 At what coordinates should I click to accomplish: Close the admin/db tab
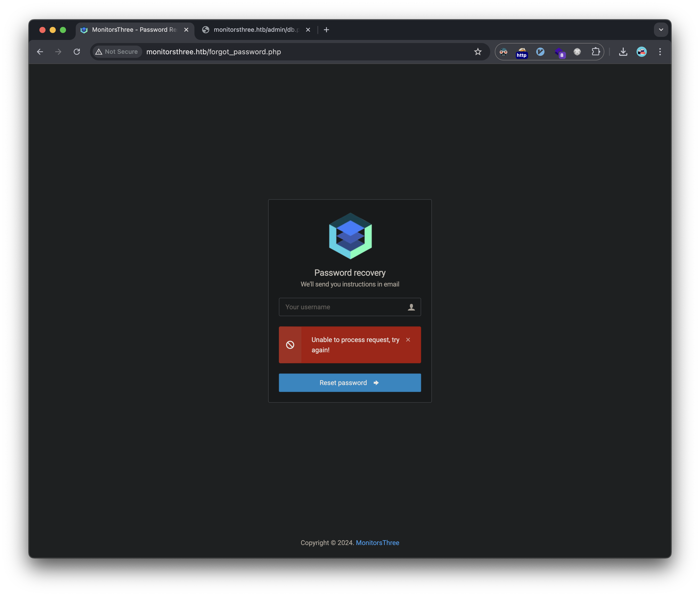(308, 30)
